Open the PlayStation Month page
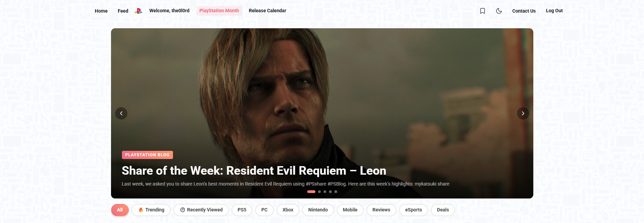The width and height of the screenshot is (644, 223). click(219, 11)
